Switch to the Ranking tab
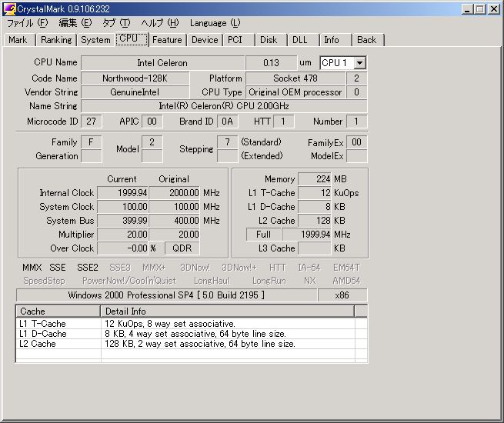Image resolution: width=504 pixels, height=423 pixels. click(56, 40)
